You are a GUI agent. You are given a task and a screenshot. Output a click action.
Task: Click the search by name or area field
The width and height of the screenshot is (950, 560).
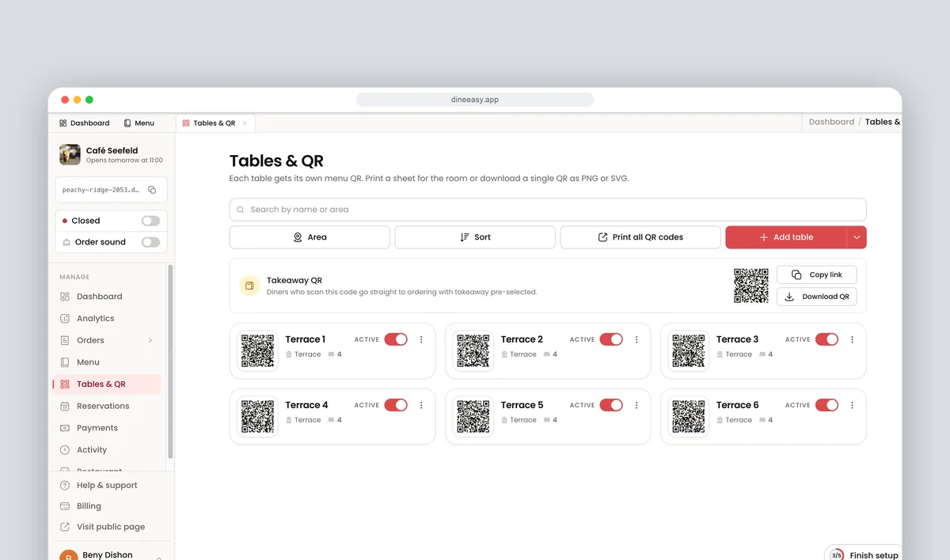[548, 210]
